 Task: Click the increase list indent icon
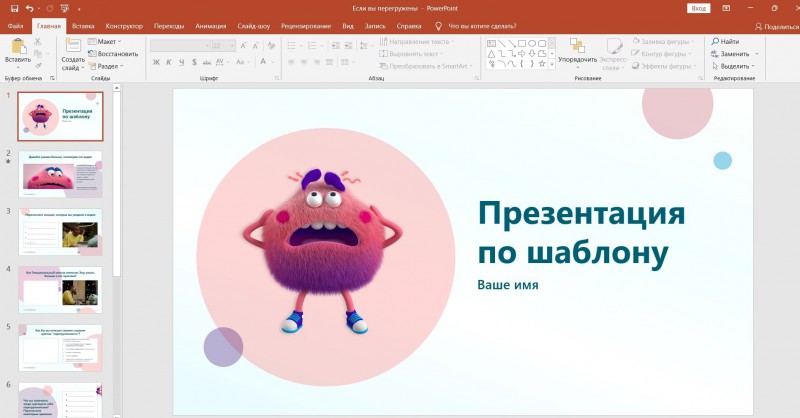348,46
